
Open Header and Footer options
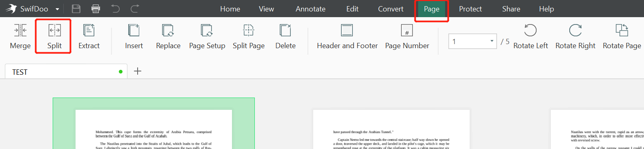[347, 36]
